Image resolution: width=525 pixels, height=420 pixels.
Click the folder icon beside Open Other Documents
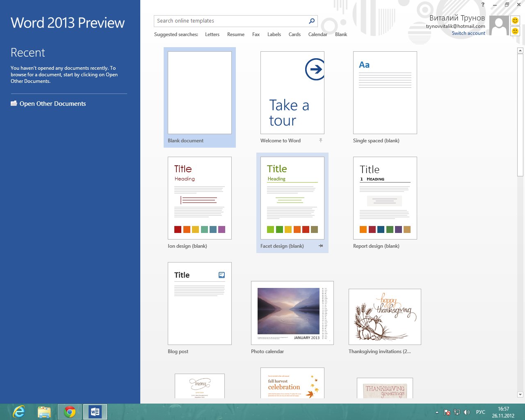click(x=14, y=103)
